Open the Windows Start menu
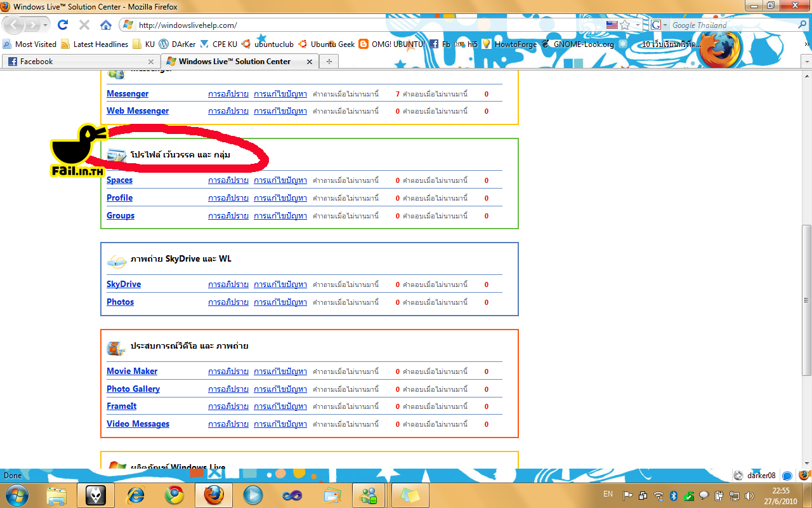This screenshot has height=508, width=812. (16, 495)
